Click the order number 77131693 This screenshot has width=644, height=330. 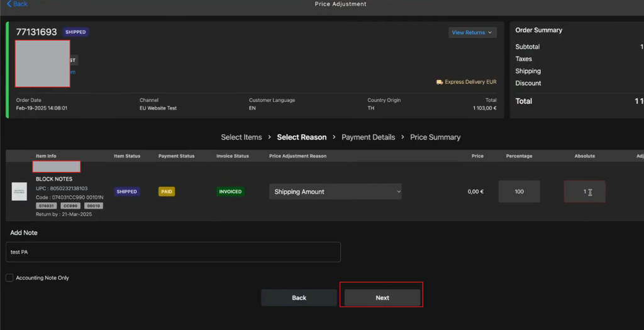(x=36, y=32)
